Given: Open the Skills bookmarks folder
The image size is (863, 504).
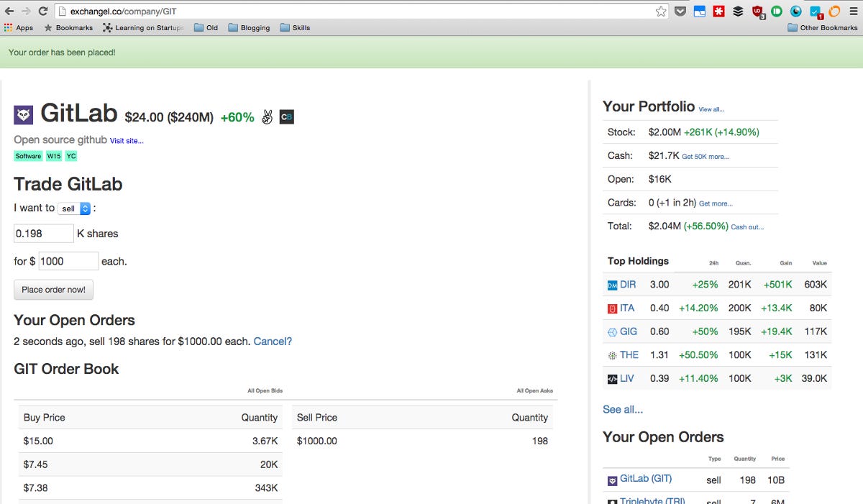Looking at the screenshot, I should coord(295,28).
